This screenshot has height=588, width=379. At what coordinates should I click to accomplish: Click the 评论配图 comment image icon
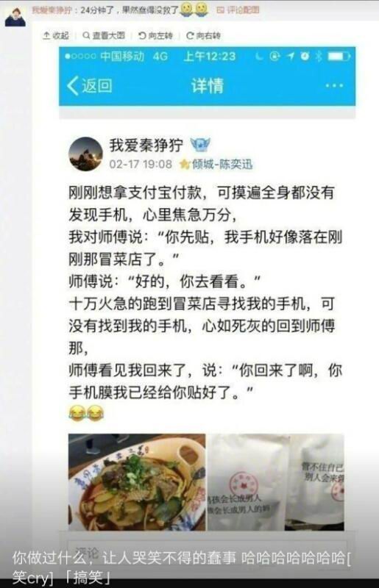pos(238,10)
